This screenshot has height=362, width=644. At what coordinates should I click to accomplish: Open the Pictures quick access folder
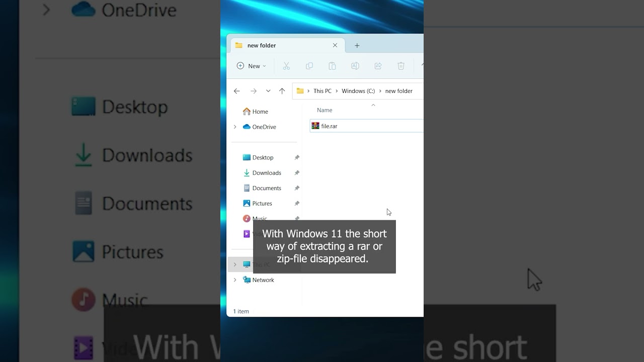262,204
